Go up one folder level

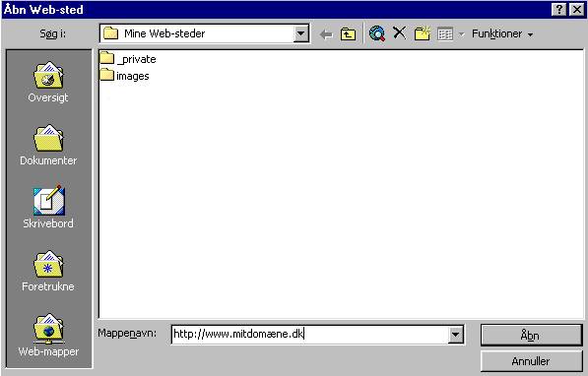point(348,34)
